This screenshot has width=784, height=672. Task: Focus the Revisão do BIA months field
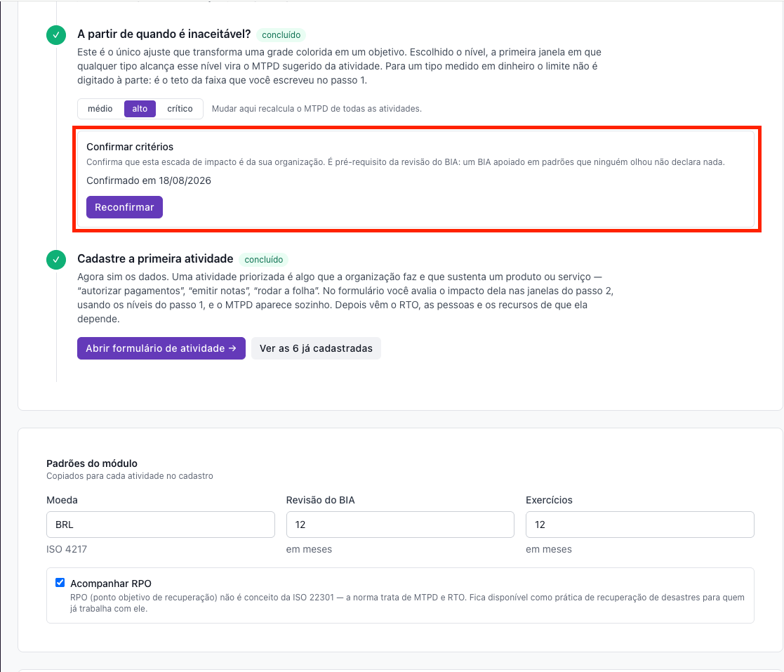click(400, 525)
